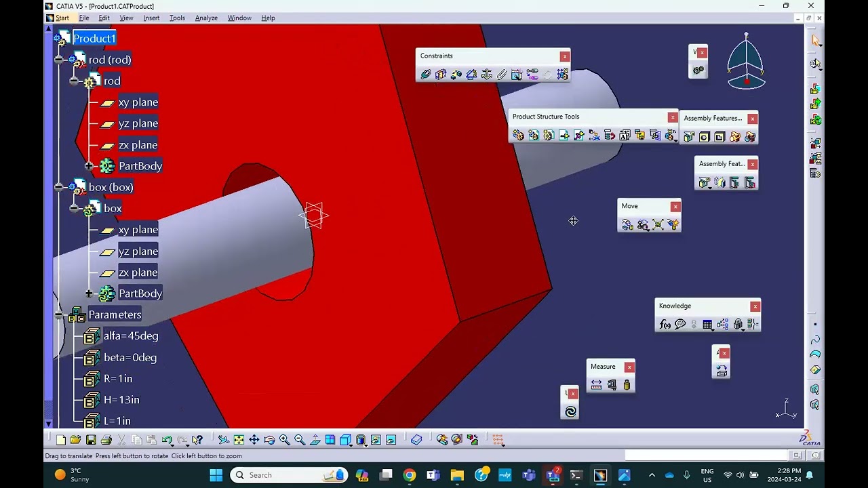Image resolution: width=868 pixels, height=488 pixels.
Task: Click Normal View icon
Action: click(x=315, y=440)
